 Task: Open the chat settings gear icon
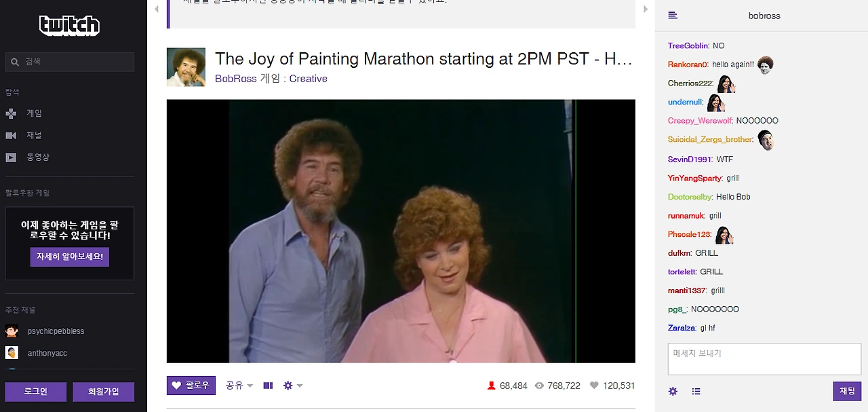673,391
